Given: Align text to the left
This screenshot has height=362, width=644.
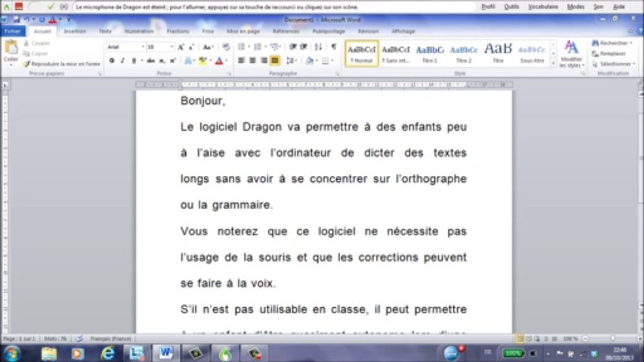Looking at the screenshot, I should click(241, 61).
